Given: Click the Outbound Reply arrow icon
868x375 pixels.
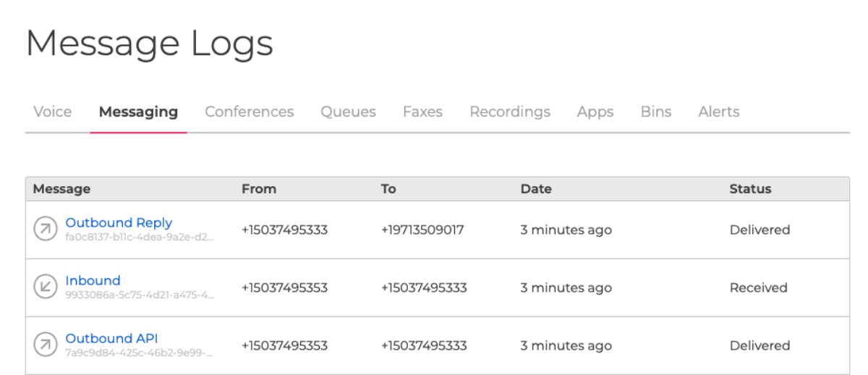Looking at the screenshot, I should tap(45, 229).
